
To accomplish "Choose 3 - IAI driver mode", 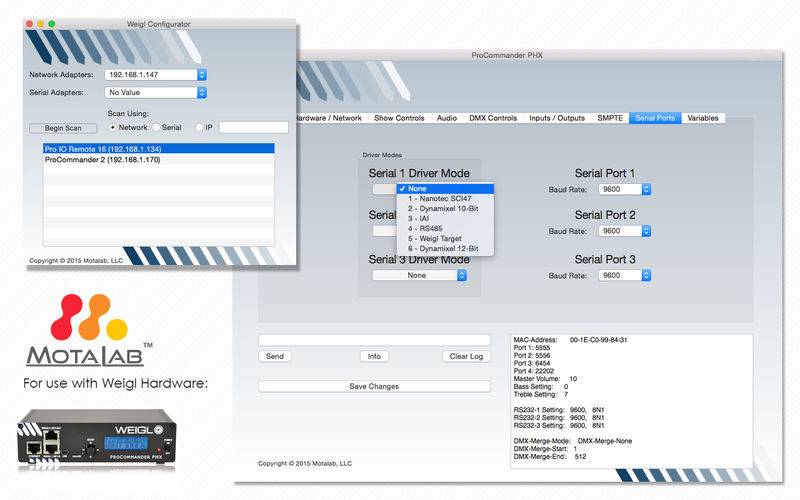I will 445,218.
